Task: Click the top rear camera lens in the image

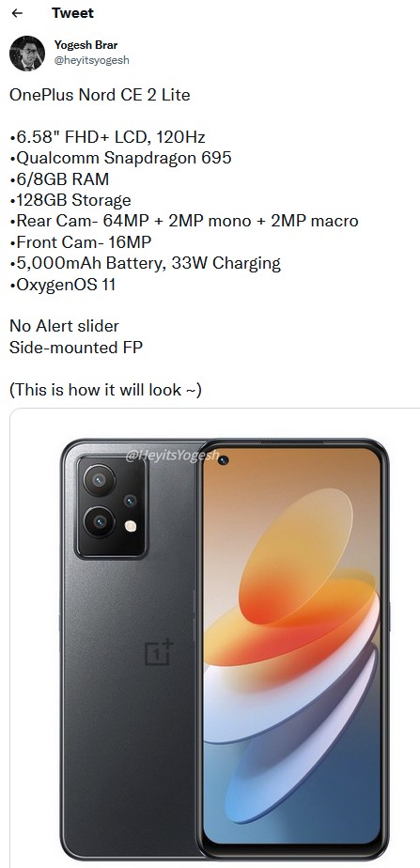Action: [99, 480]
